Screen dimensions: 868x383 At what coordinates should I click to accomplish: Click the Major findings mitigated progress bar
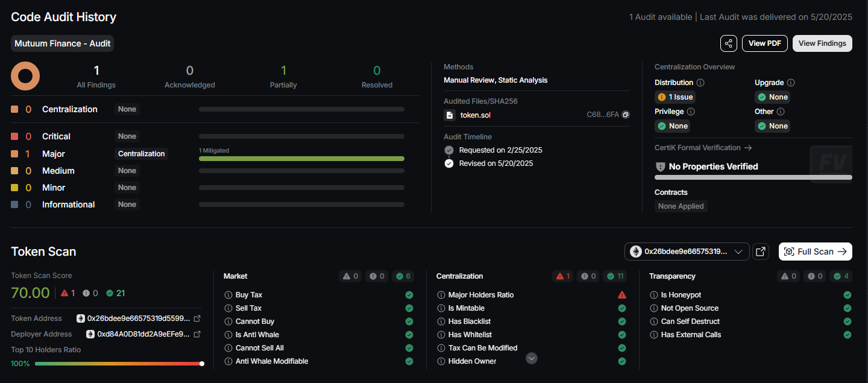tap(301, 159)
